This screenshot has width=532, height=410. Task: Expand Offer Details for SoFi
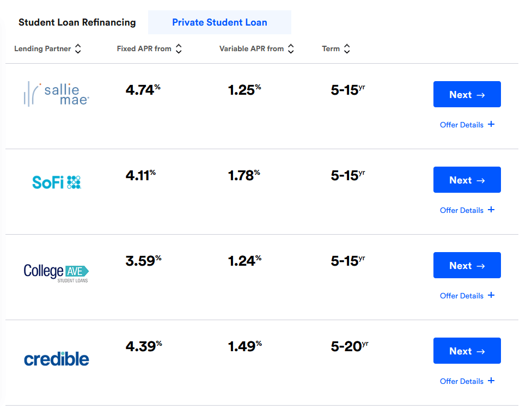click(467, 210)
